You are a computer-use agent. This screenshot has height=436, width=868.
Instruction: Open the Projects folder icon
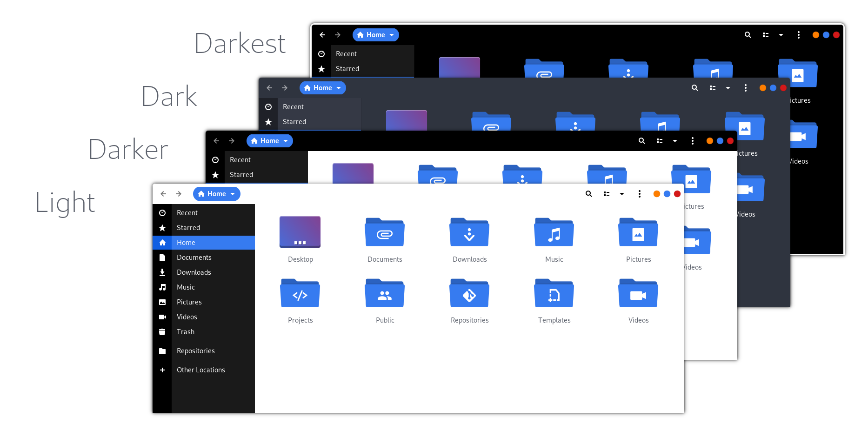[x=300, y=293]
